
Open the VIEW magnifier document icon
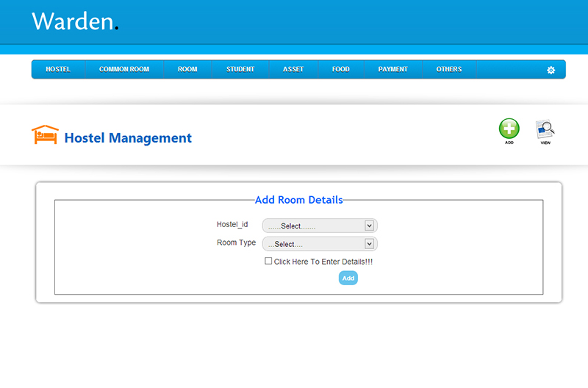point(545,129)
